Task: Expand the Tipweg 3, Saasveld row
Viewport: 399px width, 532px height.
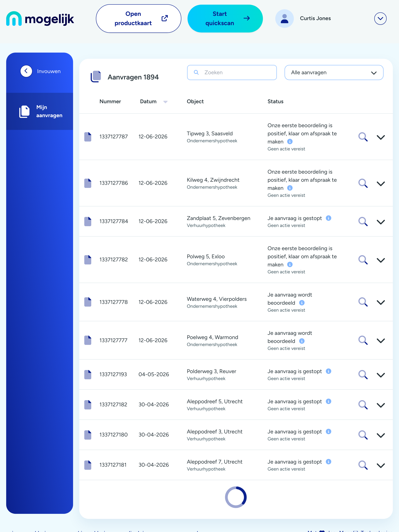Action: [x=380, y=137]
